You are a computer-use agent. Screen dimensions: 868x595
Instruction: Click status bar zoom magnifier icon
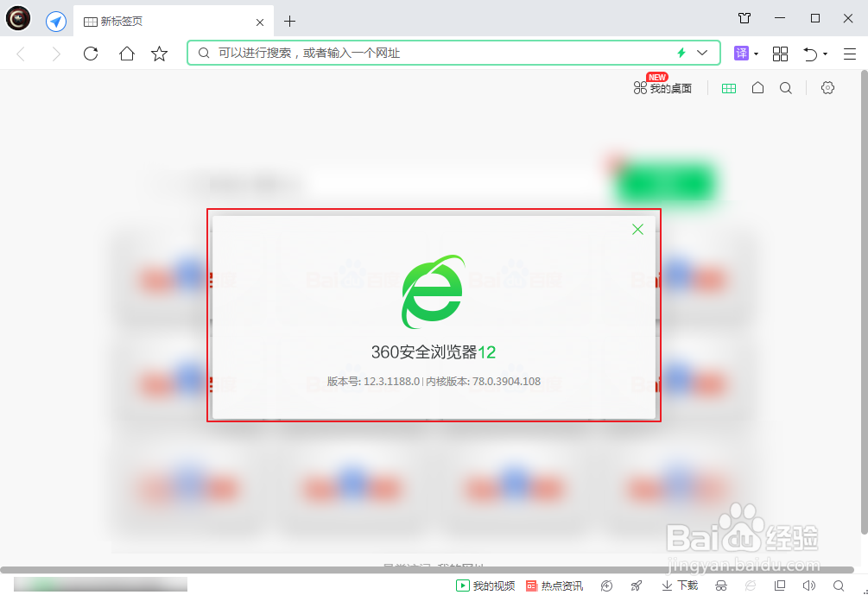click(839, 586)
